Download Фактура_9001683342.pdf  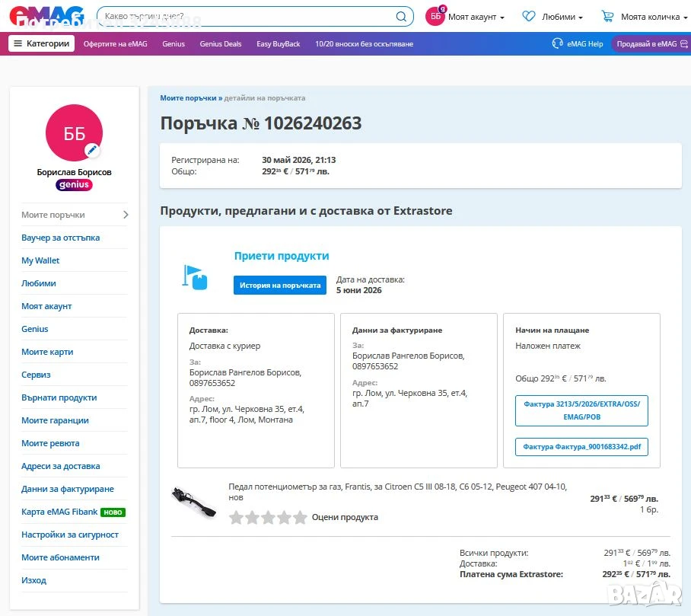tap(581, 447)
